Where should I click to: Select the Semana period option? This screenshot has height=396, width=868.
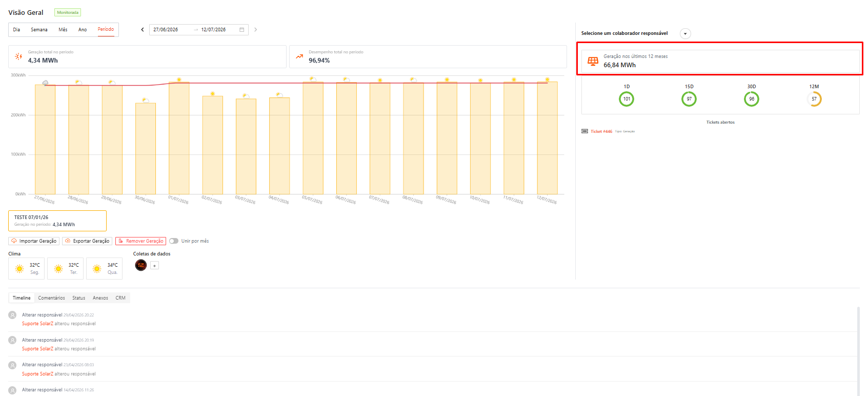(39, 30)
